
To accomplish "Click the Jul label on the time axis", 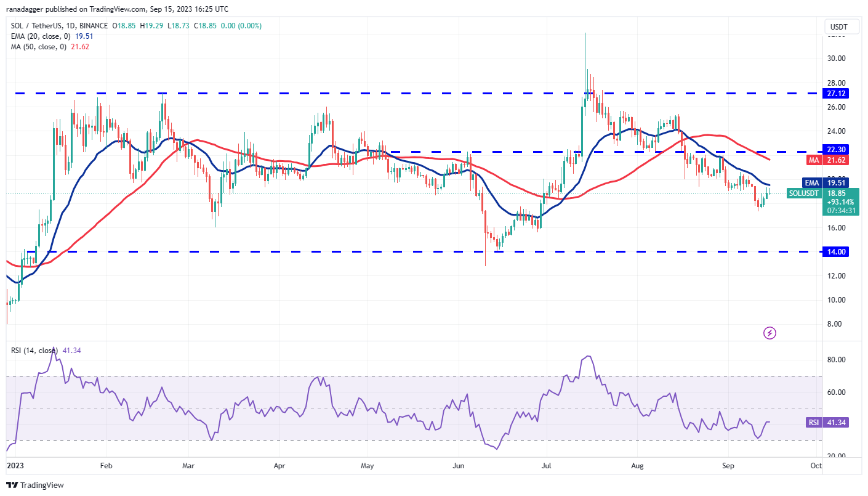I will pyautogui.click(x=547, y=466).
